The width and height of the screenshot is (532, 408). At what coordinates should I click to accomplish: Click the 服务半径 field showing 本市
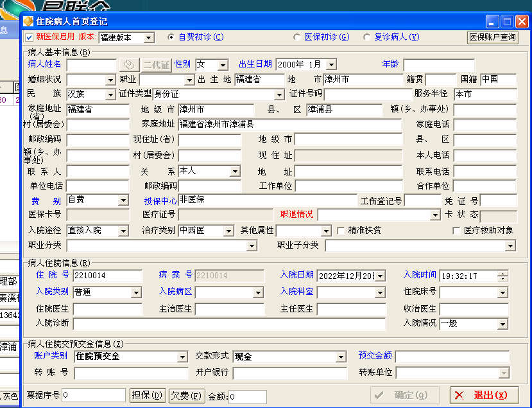[485, 94]
